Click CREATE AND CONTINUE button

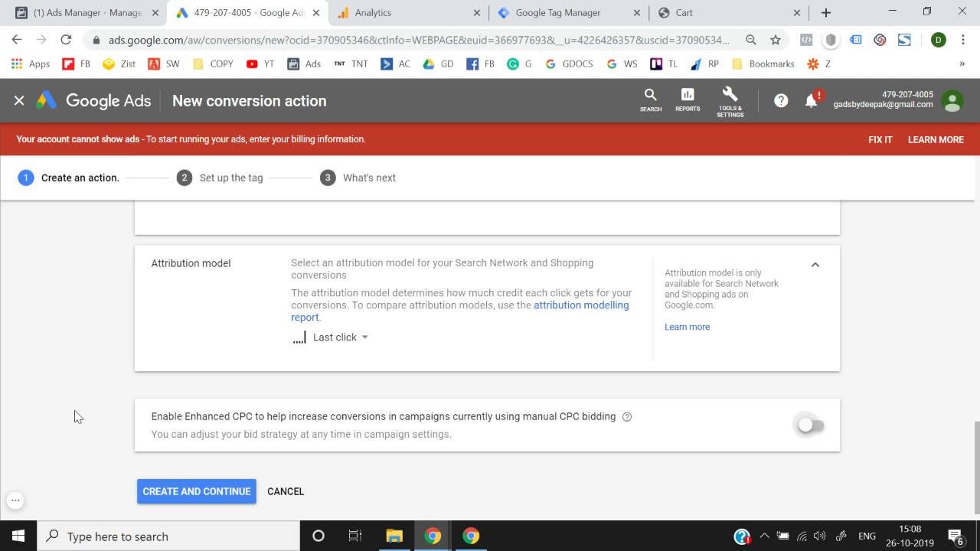[x=197, y=491]
